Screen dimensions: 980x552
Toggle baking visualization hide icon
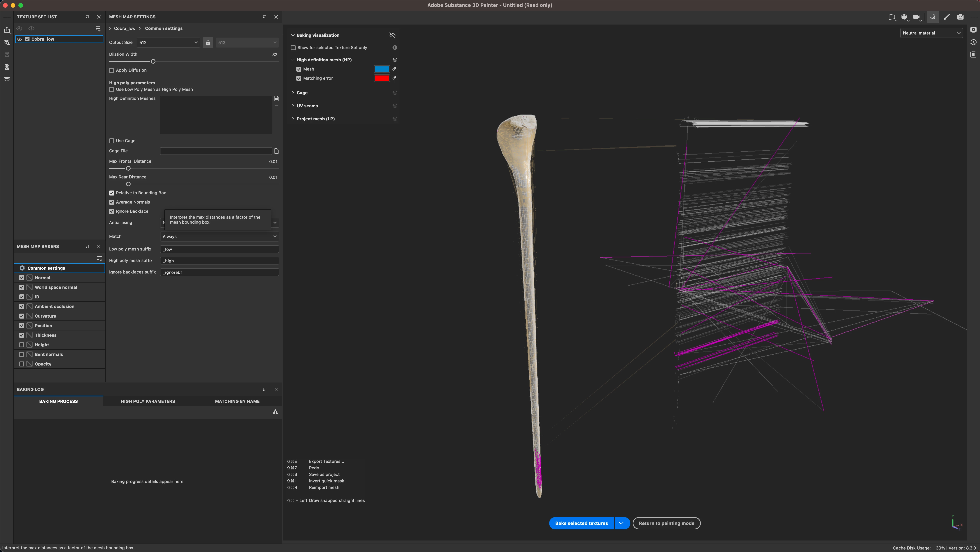[393, 35]
